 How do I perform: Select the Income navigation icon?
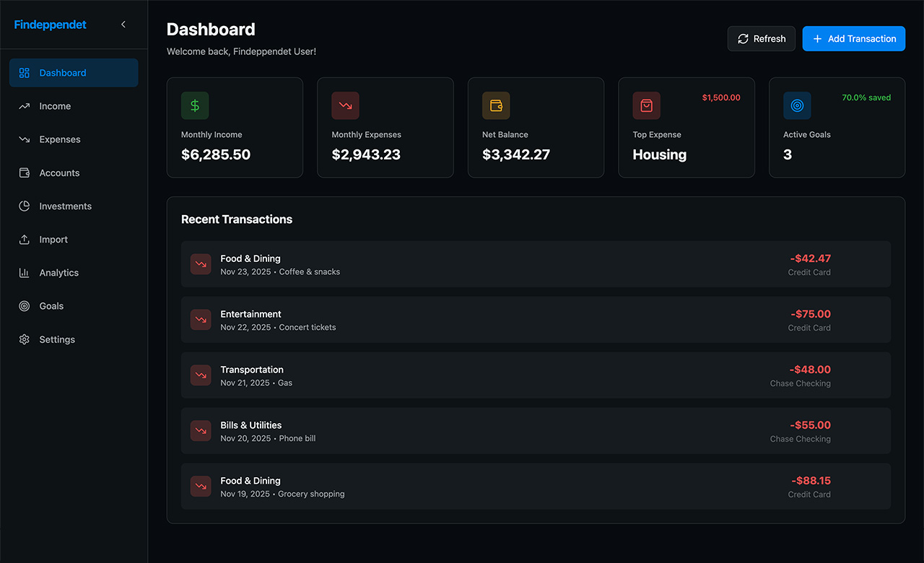[25, 105]
